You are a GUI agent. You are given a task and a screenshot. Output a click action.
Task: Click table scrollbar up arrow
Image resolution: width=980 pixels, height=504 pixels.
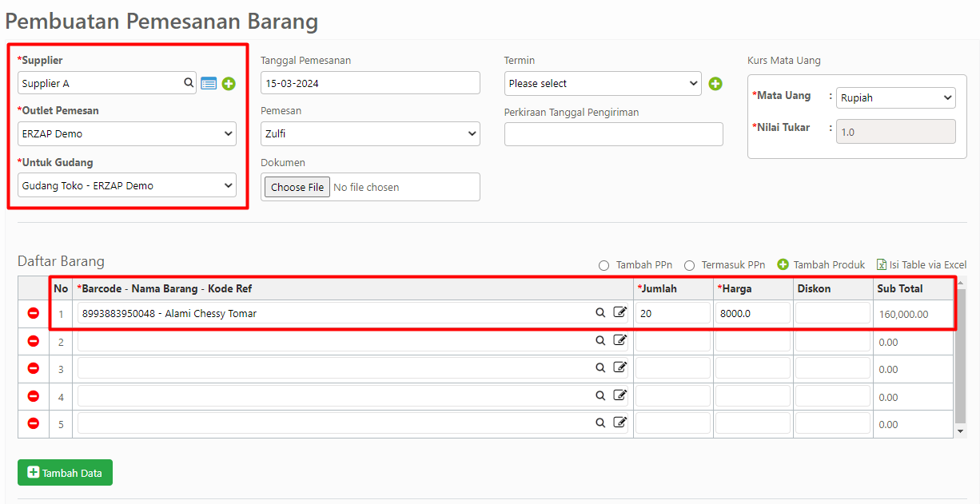coord(961,283)
